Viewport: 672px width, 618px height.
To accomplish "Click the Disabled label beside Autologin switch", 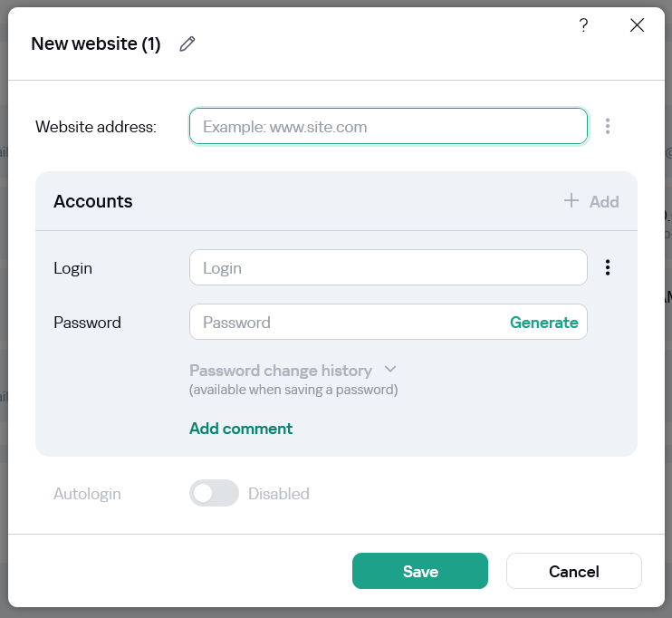I will [279, 494].
